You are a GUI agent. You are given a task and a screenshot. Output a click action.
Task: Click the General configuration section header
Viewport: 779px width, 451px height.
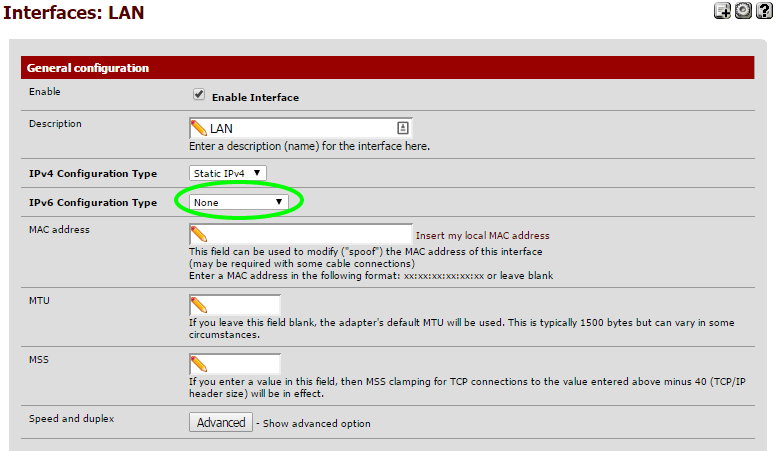pos(388,68)
